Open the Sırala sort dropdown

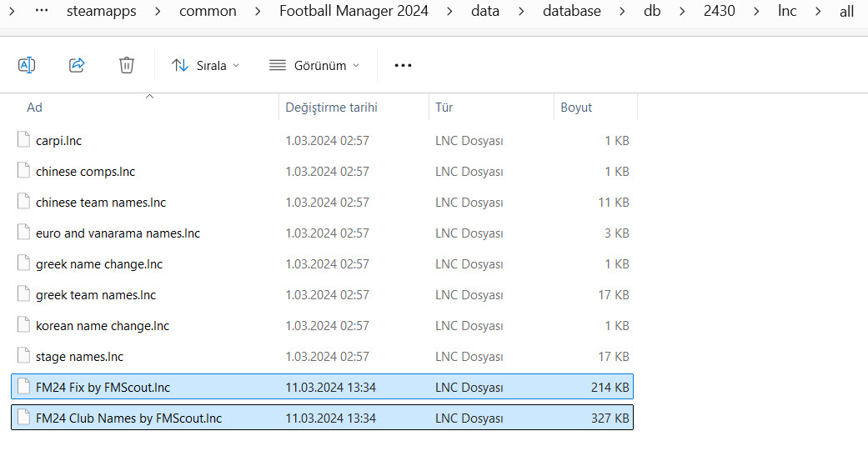pyautogui.click(x=205, y=65)
